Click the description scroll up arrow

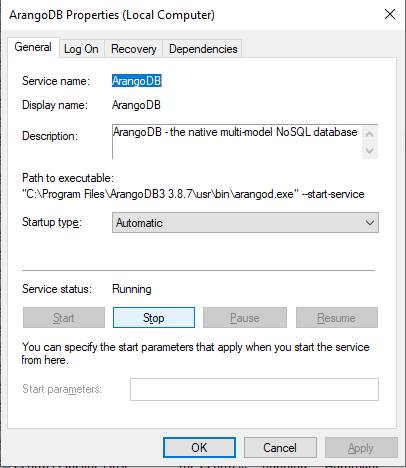coord(369,134)
